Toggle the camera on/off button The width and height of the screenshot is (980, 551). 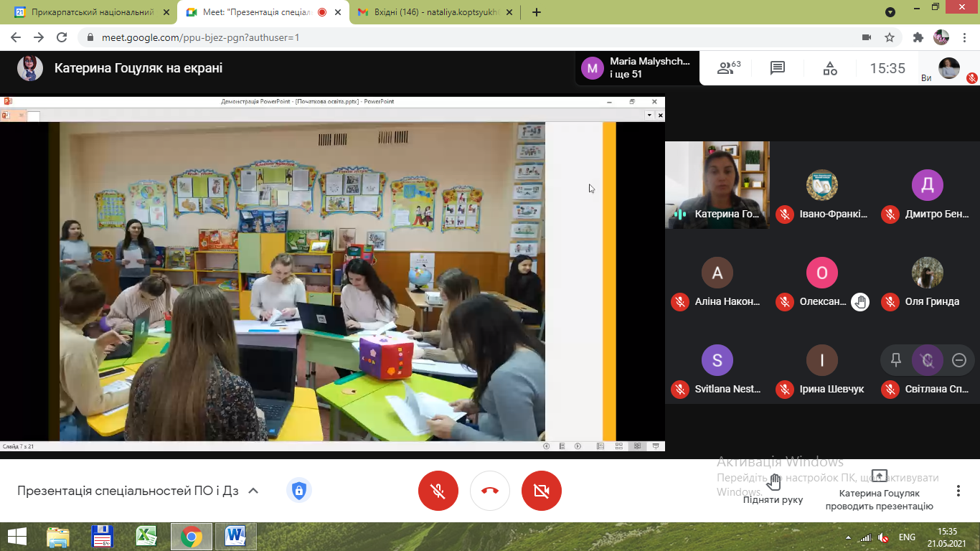point(542,491)
